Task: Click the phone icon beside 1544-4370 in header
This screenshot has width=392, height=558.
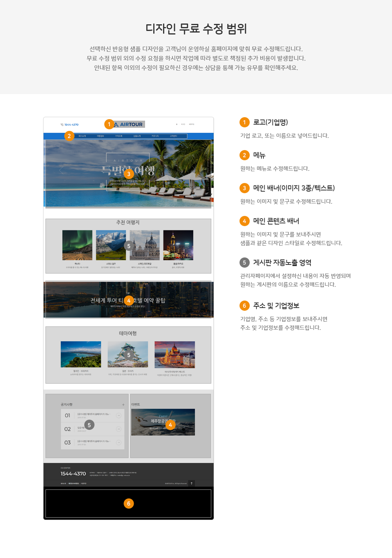Action: click(62, 125)
